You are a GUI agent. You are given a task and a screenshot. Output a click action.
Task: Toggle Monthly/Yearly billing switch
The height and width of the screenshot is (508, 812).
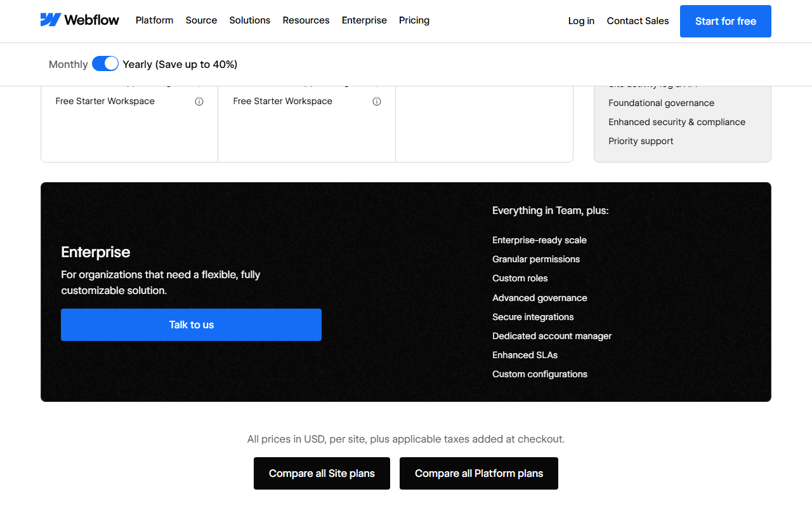(x=105, y=63)
